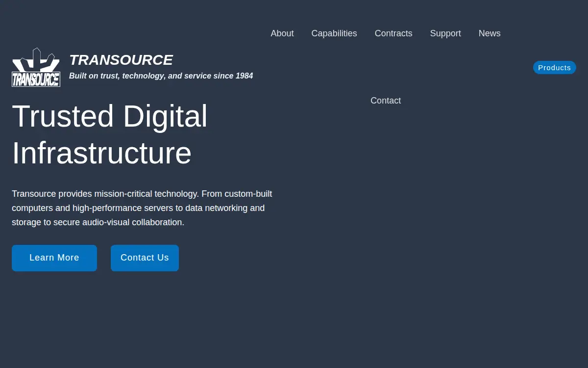The height and width of the screenshot is (368, 588).
Task: Click the Transource logo image
Action: (36, 67)
